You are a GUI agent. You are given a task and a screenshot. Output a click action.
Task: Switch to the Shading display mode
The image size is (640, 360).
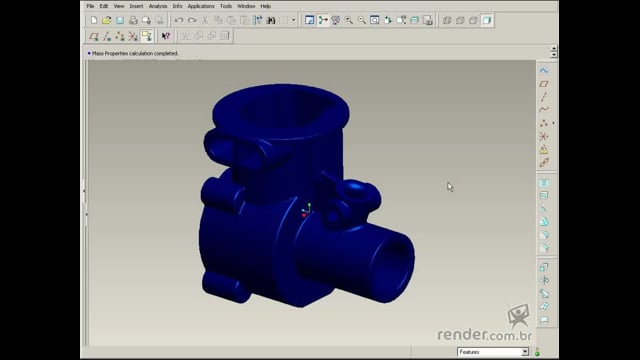pos(487,20)
